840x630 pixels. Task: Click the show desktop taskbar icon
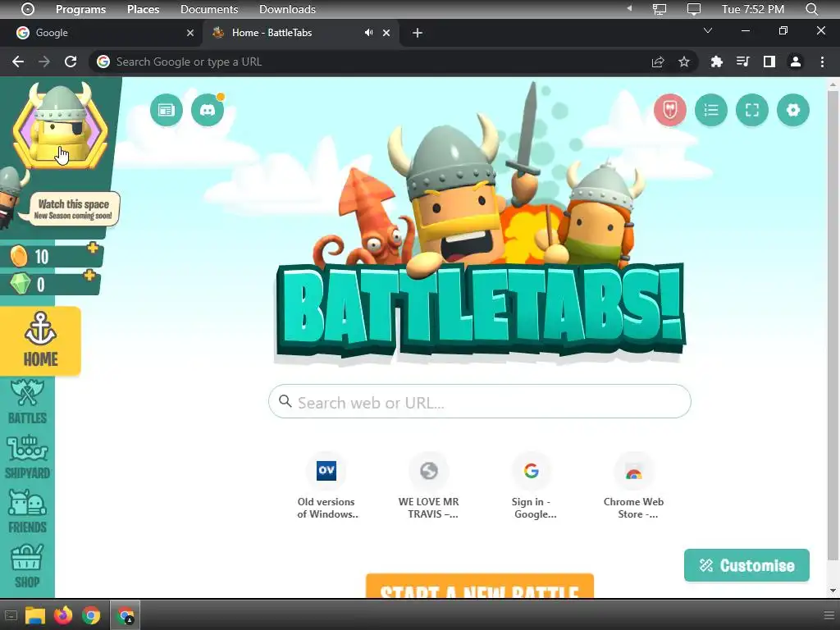pyautogui.click(x=11, y=615)
